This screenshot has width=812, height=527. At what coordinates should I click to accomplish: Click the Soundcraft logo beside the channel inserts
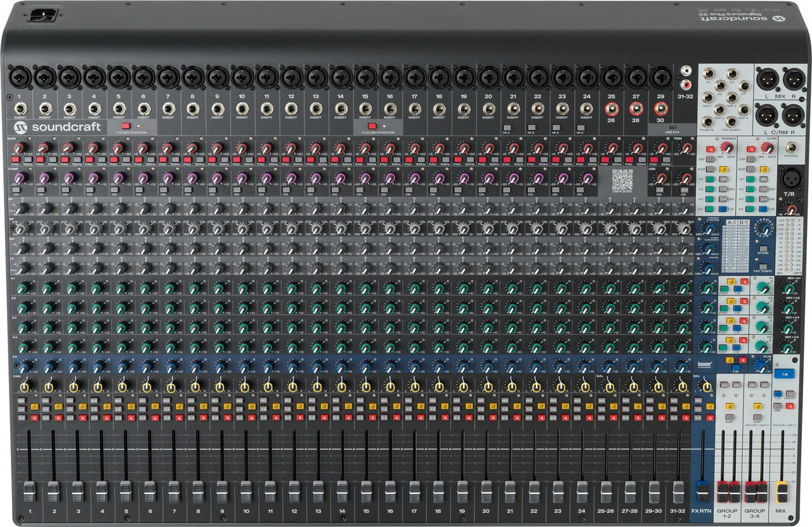coord(57,127)
